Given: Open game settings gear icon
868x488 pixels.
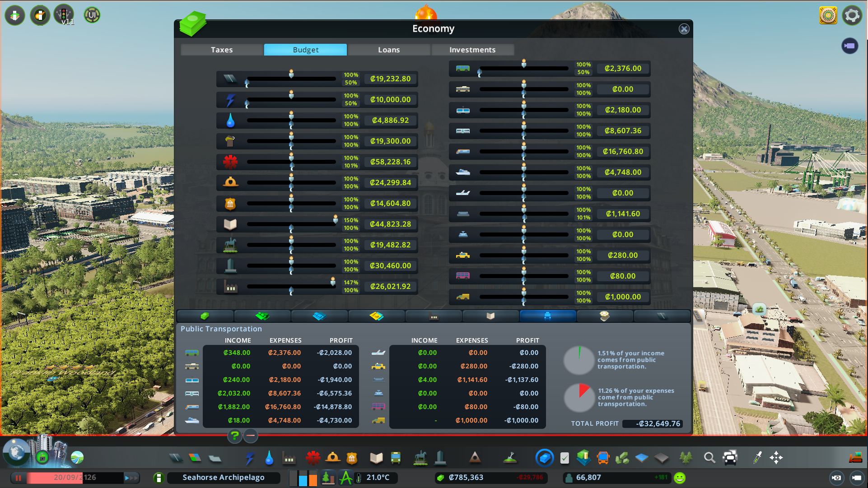Looking at the screenshot, I should [852, 15].
